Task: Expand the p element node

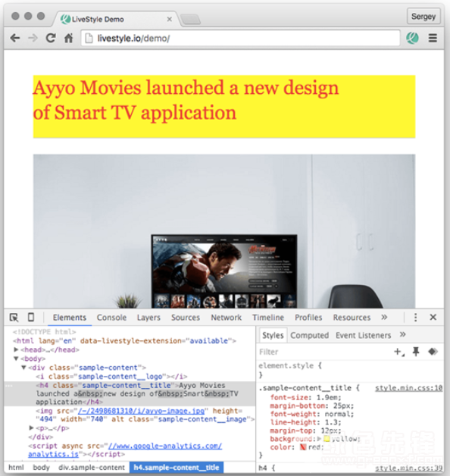Action: coord(31,427)
